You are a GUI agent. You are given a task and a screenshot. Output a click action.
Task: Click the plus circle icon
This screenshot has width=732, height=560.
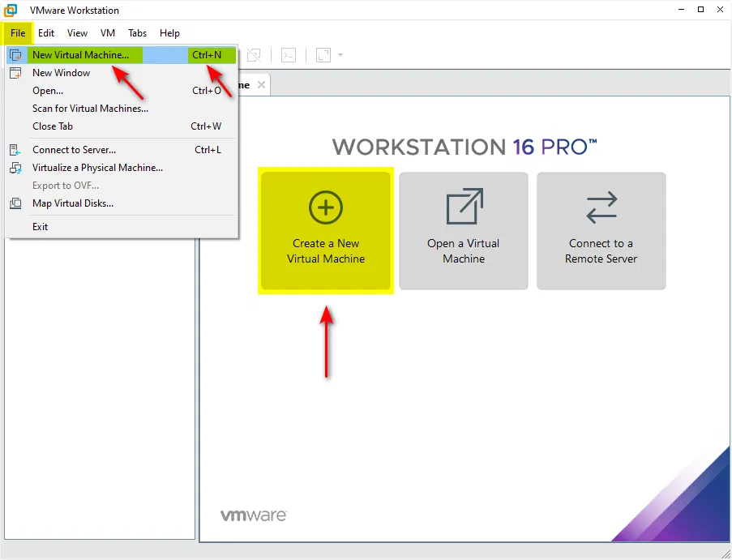coord(326,207)
